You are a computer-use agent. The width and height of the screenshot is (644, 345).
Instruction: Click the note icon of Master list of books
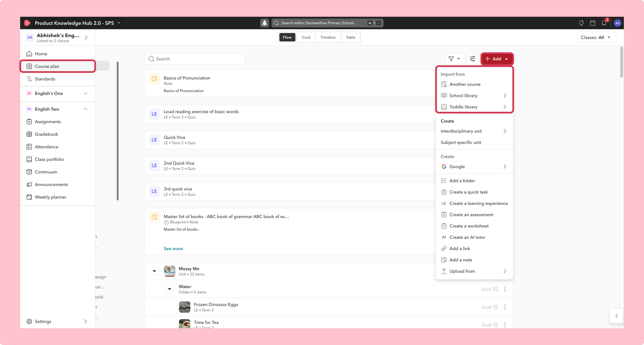(154, 217)
